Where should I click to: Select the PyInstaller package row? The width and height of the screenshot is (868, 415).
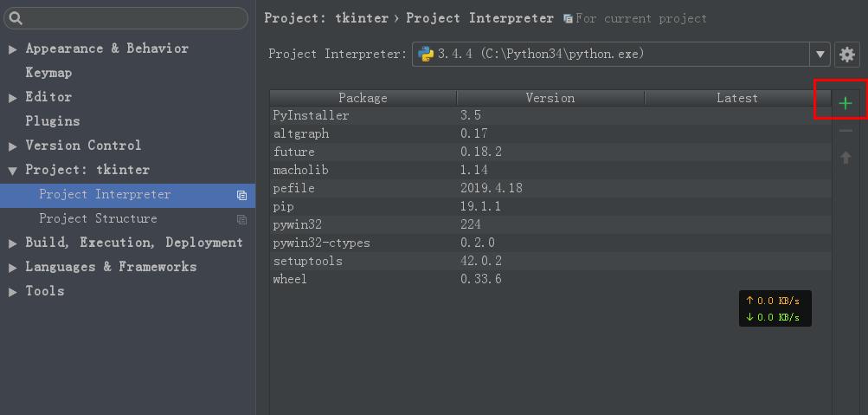pos(550,115)
